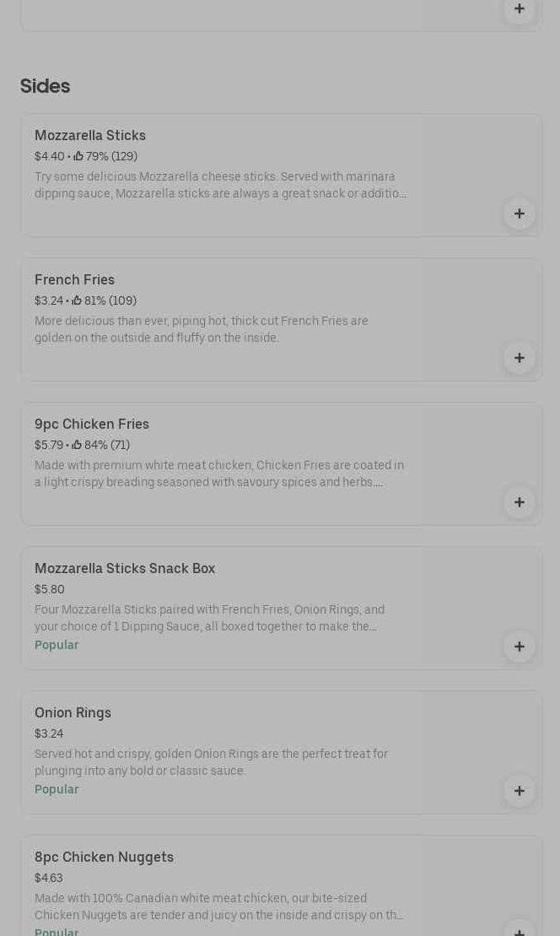Image resolution: width=560 pixels, height=936 pixels.
Task: Click the Sides section heading
Action: (x=45, y=86)
